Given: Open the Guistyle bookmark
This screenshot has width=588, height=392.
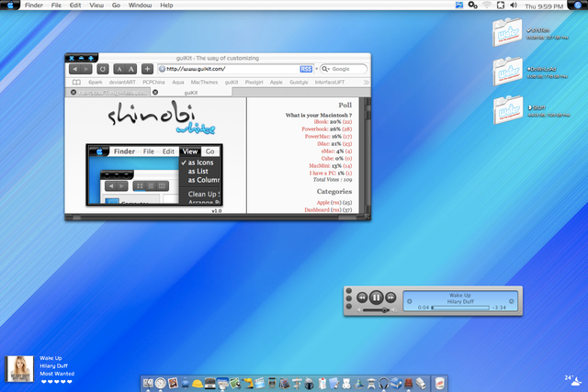Looking at the screenshot, I should 299,82.
